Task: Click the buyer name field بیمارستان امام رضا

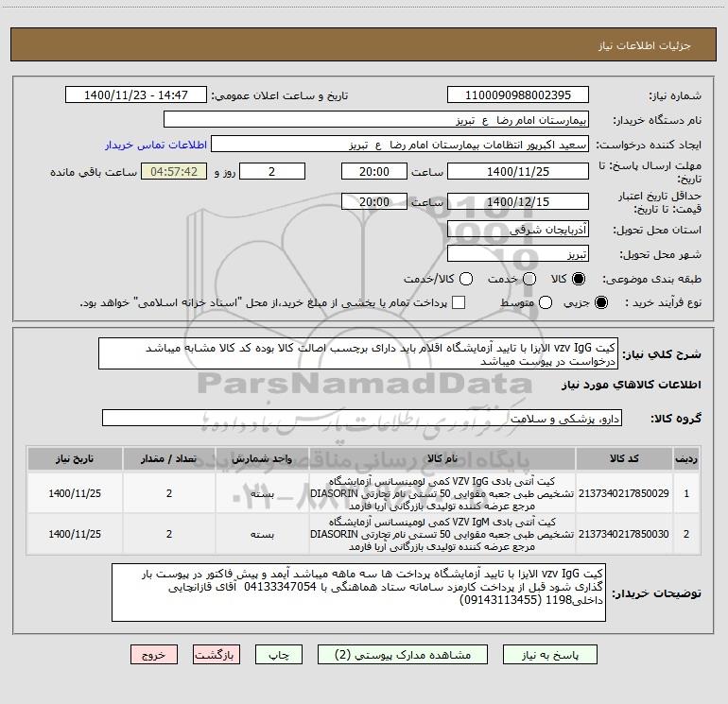Action: [x=376, y=120]
